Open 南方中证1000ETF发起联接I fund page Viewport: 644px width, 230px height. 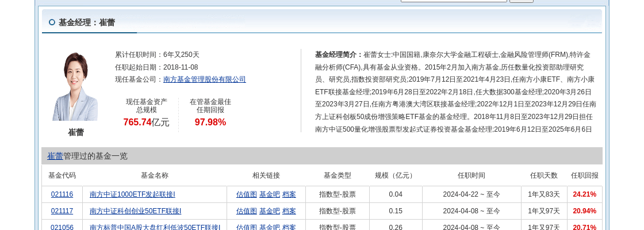pos(132,194)
